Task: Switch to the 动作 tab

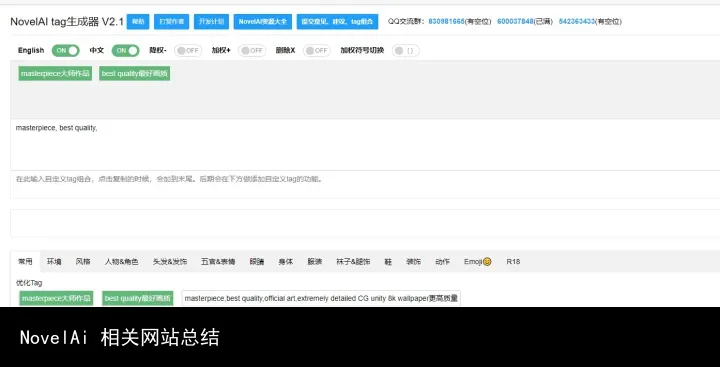Action: pyautogui.click(x=443, y=262)
